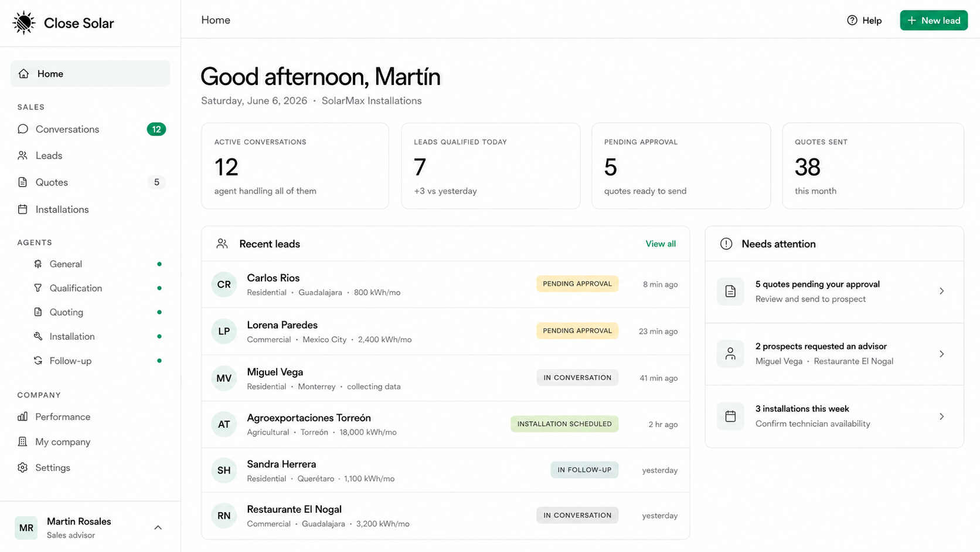
Task: Click the Installation wrench icon
Action: [38, 336]
